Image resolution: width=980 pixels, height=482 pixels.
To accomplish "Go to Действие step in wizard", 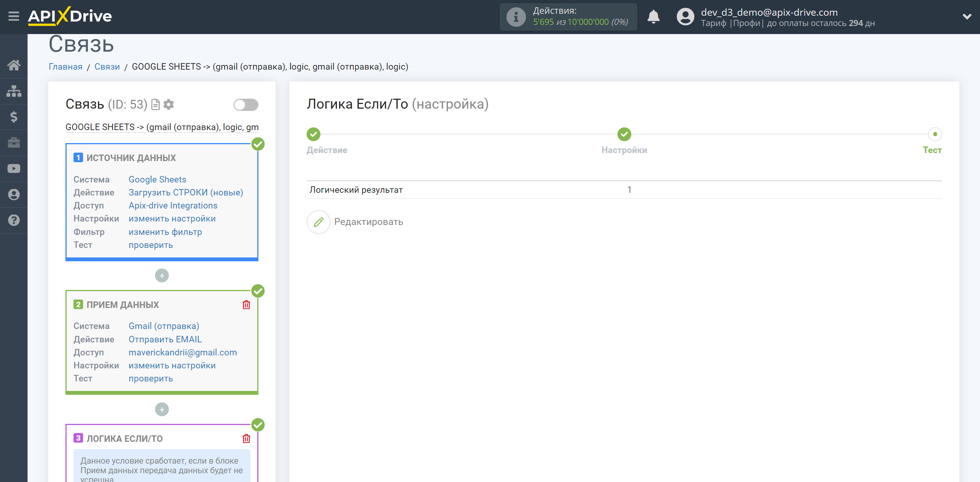I will click(x=314, y=134).
